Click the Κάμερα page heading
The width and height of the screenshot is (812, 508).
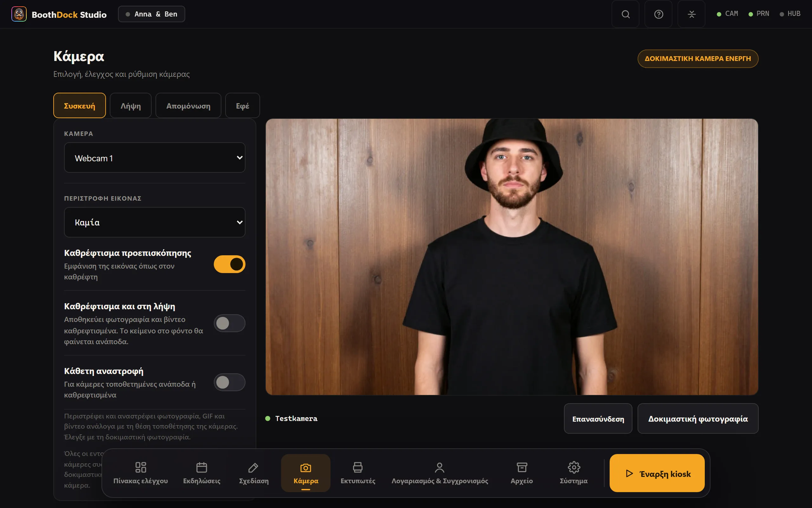point(79,57)
